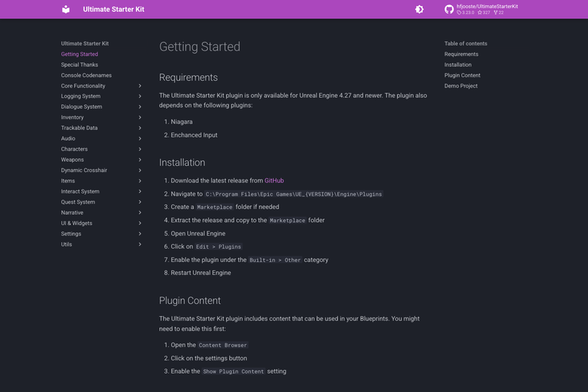Expand the UI & Widgets chevron
Screen dimensions: 588x392
(140, 223)
